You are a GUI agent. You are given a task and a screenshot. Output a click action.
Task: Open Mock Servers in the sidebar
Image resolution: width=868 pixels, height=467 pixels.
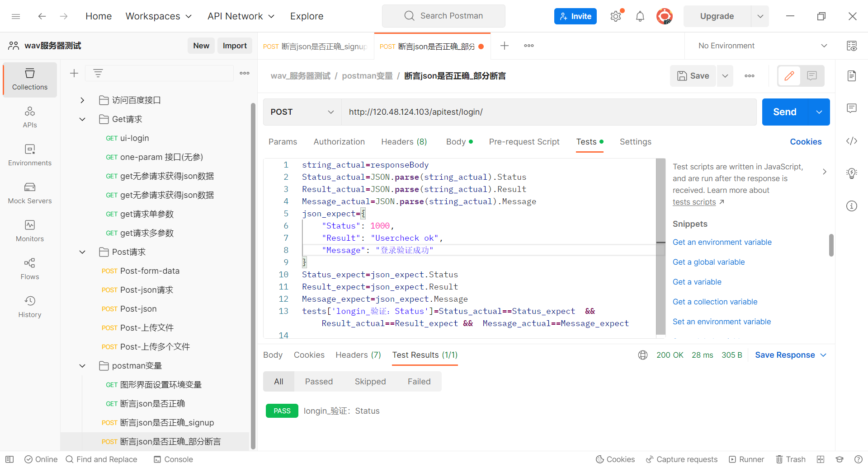tap(30, 193)
